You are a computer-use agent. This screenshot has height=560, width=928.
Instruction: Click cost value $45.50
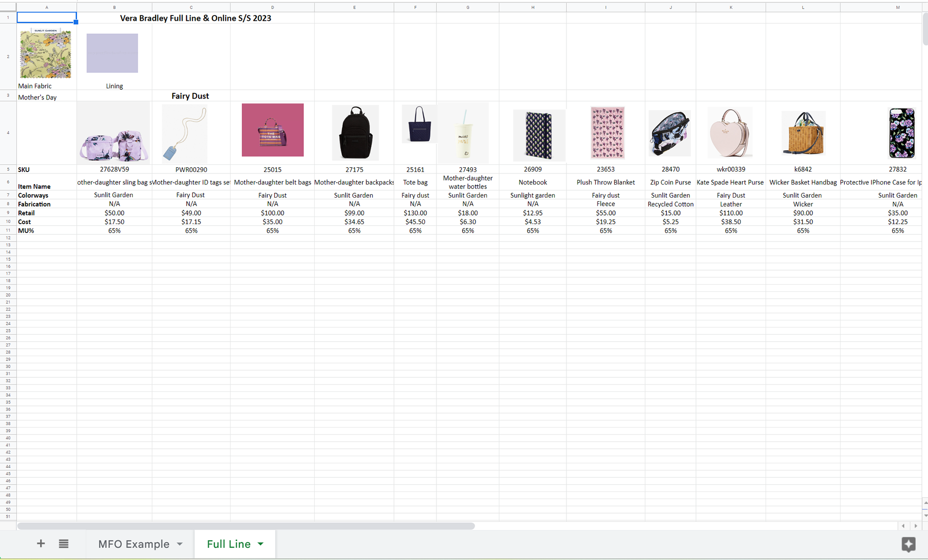click(x=415, y=222)
